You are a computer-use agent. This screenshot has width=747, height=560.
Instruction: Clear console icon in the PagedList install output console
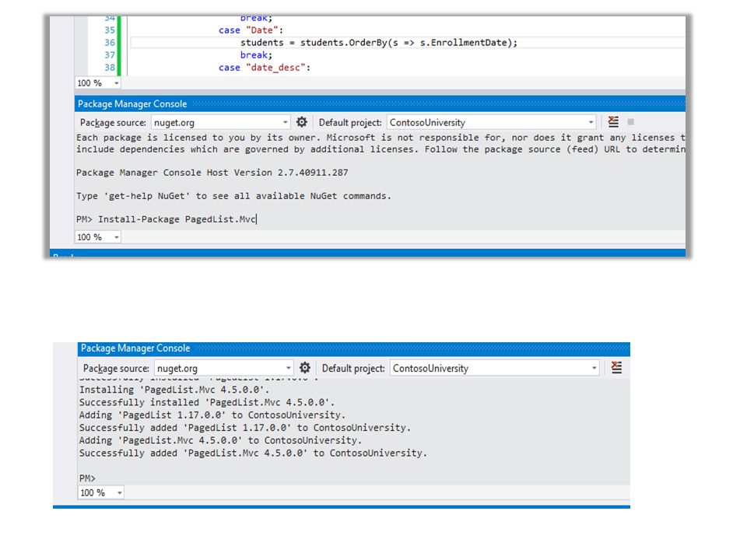click(x=616, y=368)
